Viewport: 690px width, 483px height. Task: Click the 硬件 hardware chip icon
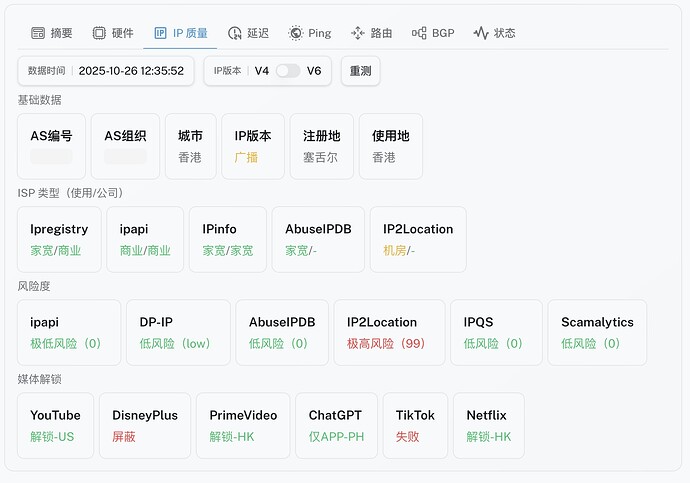[99, 33]
